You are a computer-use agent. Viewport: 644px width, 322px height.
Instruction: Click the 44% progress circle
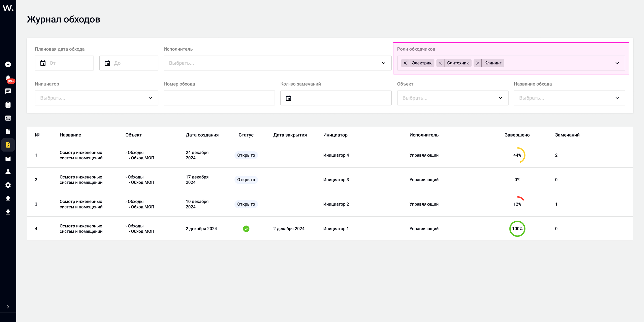pyautogui.click(x=517, y=155)
